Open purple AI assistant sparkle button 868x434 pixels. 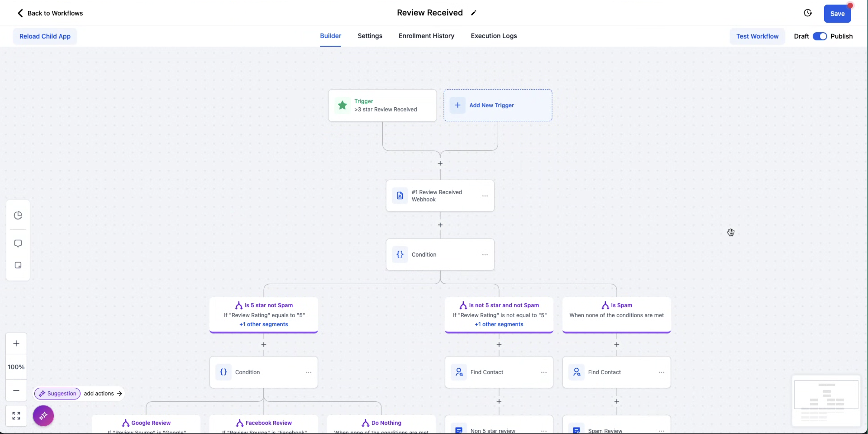point(43,416)
